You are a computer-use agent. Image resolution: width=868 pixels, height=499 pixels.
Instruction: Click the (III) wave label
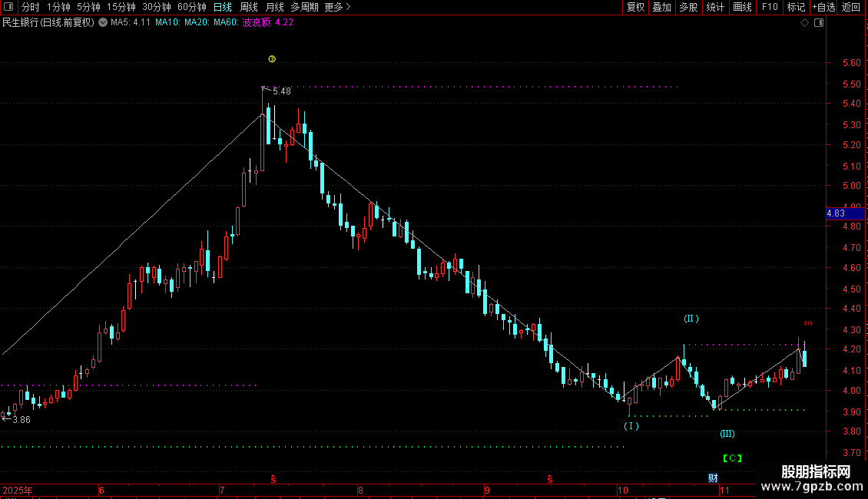(727, 434)
